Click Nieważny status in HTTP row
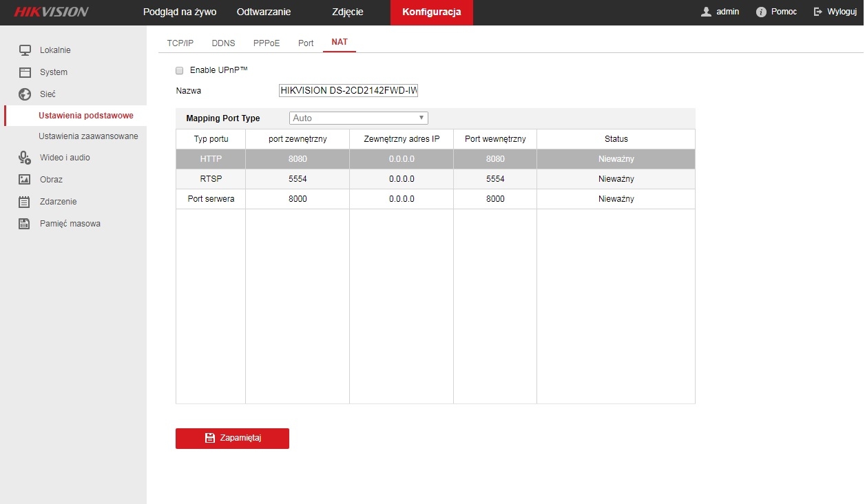Image resolution: width=865 pixels, height=504 pixels. pos(616,159)
